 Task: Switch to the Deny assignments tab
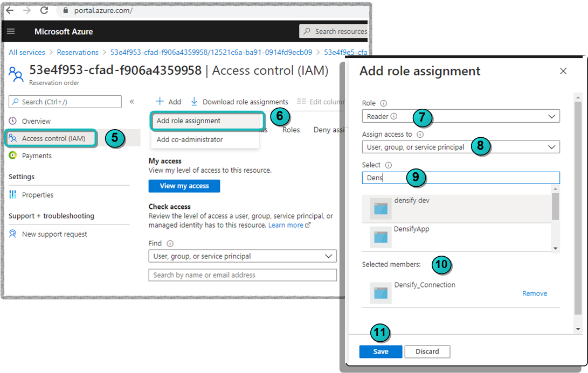click(329, 130)
